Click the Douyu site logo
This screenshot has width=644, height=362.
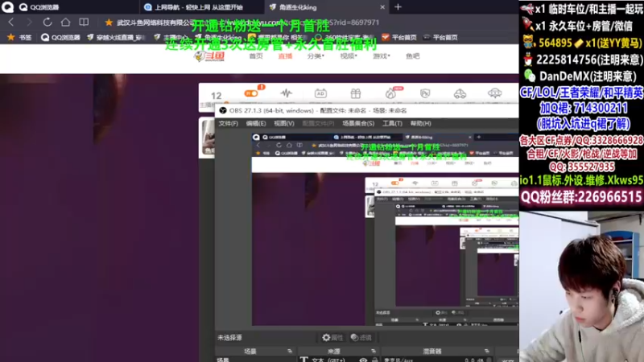point(210,56)
